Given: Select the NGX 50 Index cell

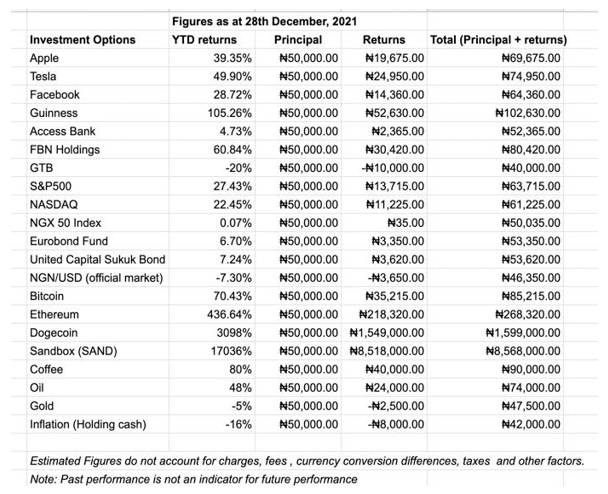Looking at the screenshot, I should click(67, 222).
